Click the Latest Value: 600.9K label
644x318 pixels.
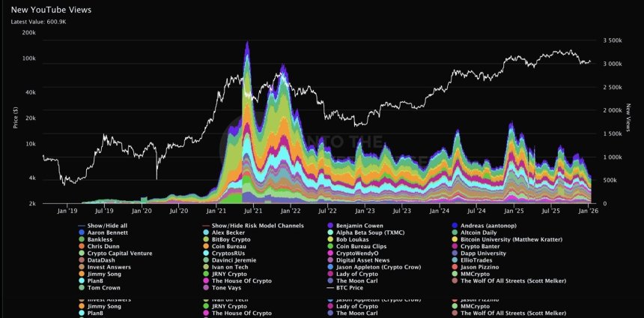pos(38,22)
